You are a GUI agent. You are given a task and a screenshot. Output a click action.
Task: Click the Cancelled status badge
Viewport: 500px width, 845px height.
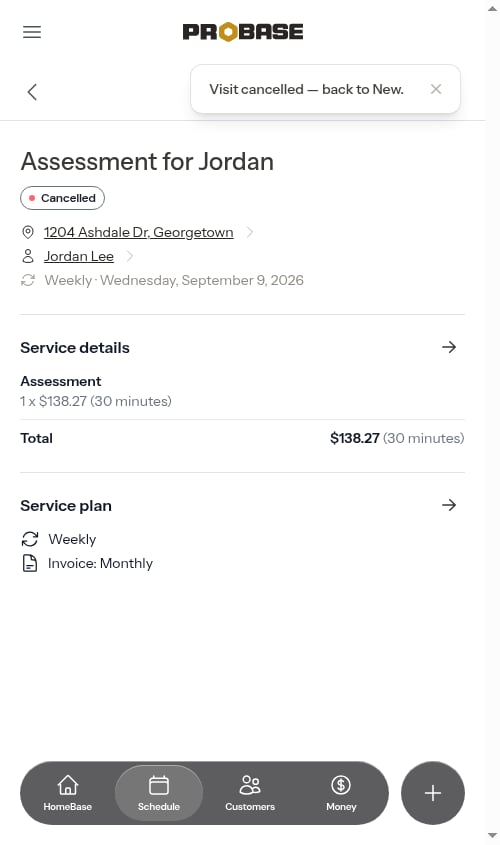click(62, 198)
